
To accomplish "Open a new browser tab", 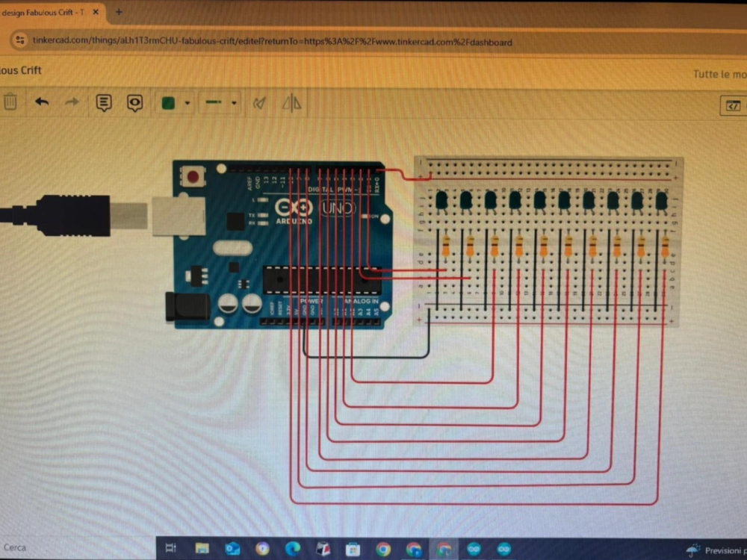I will (119, 12).
